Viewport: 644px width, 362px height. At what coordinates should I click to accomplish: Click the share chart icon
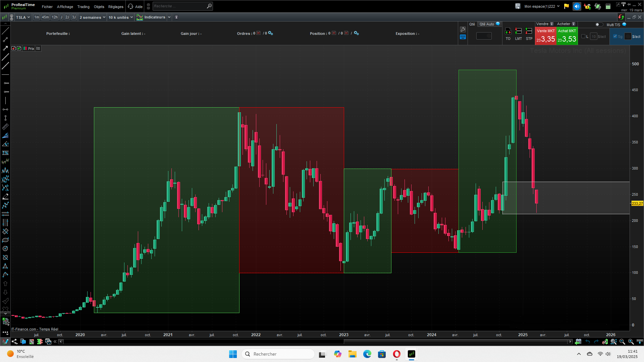[14, 342]
